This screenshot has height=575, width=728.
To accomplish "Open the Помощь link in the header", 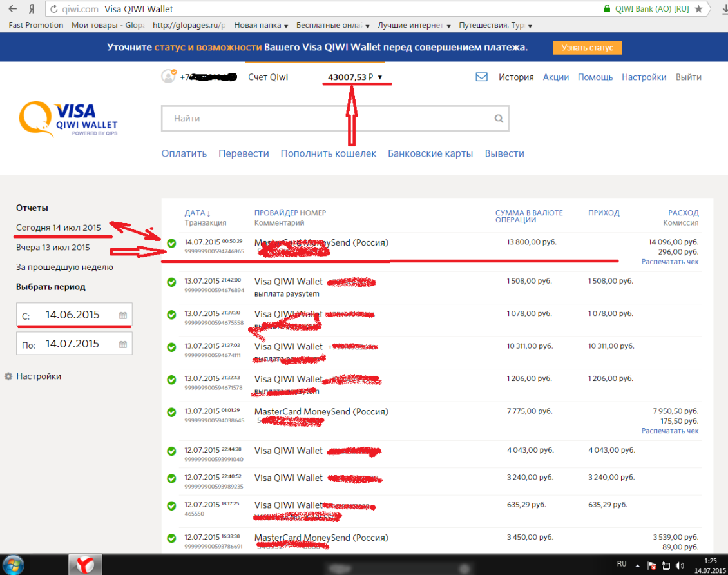I will [x=595, y=77].
